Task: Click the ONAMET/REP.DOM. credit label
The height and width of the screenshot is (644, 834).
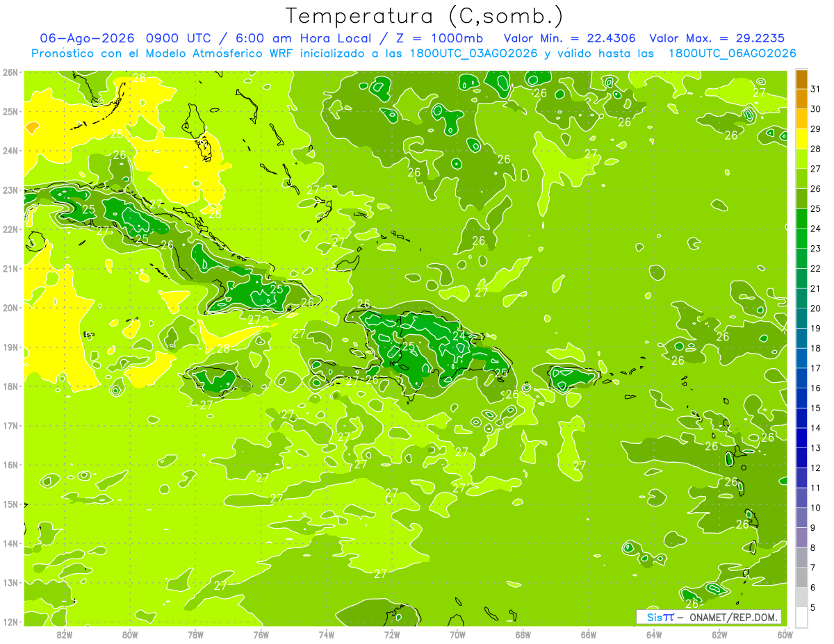Action: (734, 617)
